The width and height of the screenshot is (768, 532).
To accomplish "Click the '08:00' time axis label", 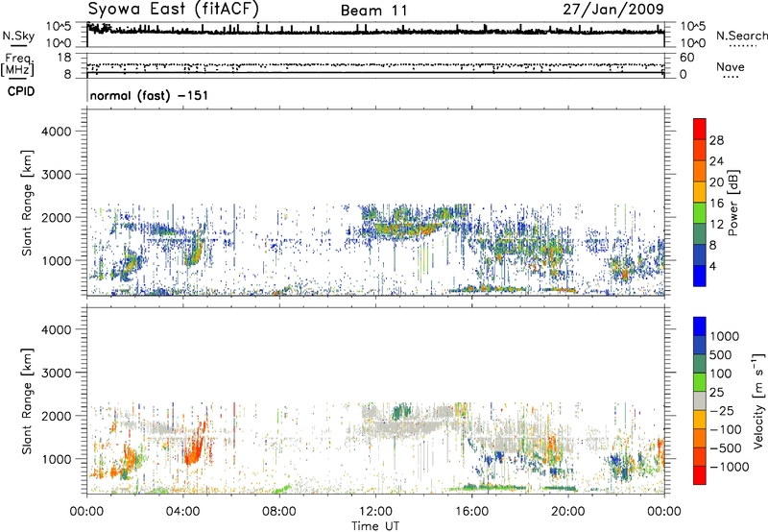I will (279, 512).
